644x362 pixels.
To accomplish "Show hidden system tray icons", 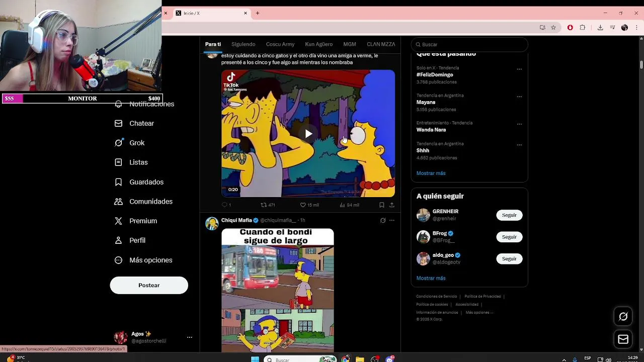I will point(564,360).
